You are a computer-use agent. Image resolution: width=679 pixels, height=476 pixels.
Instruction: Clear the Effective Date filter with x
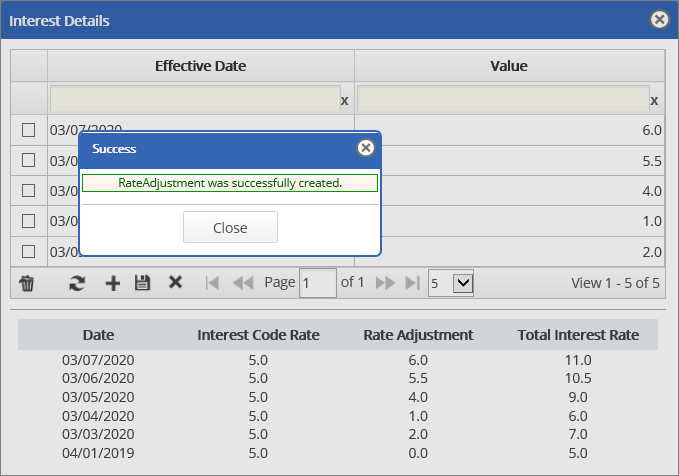pyautogui.click(x=344, y=100)
